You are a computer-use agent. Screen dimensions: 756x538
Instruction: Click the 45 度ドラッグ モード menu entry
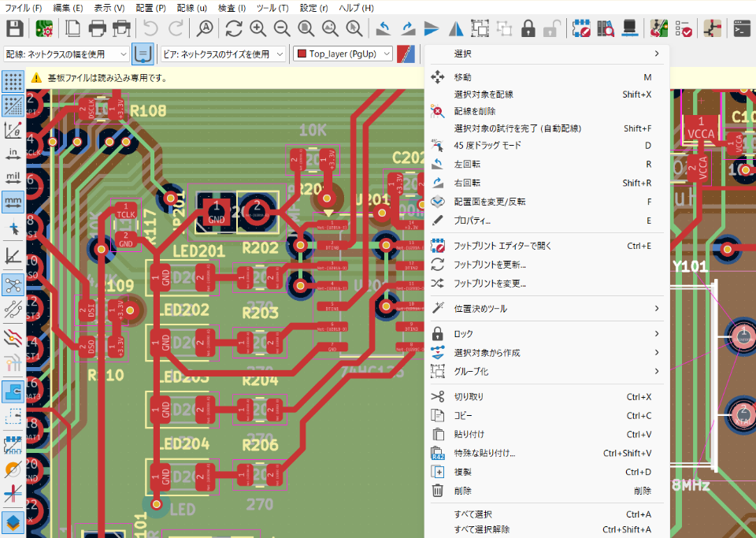click(x=547, y=146)
